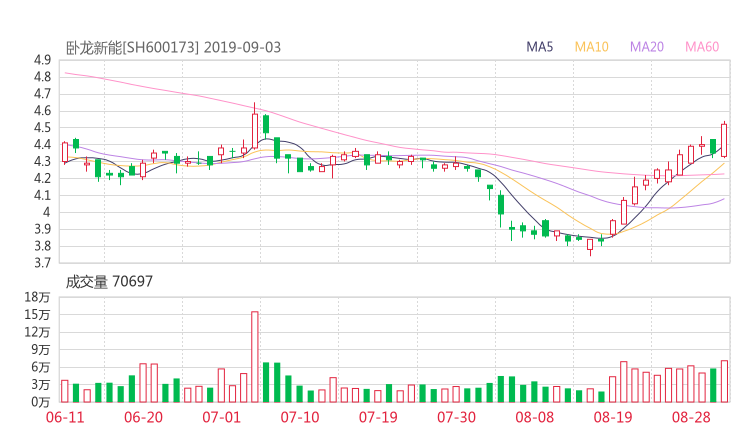Click the 3万 volume axis label
Image resolution: width=740 pixels, height=440 pixels.
point(41,385)
